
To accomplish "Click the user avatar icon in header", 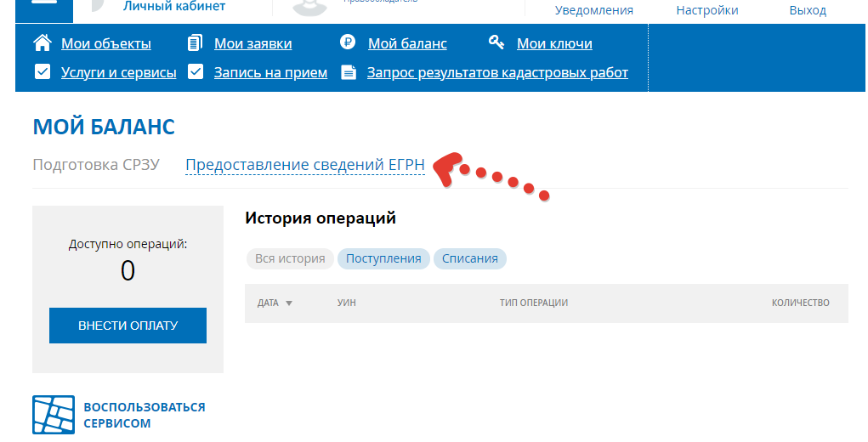I will click(310, 8).
